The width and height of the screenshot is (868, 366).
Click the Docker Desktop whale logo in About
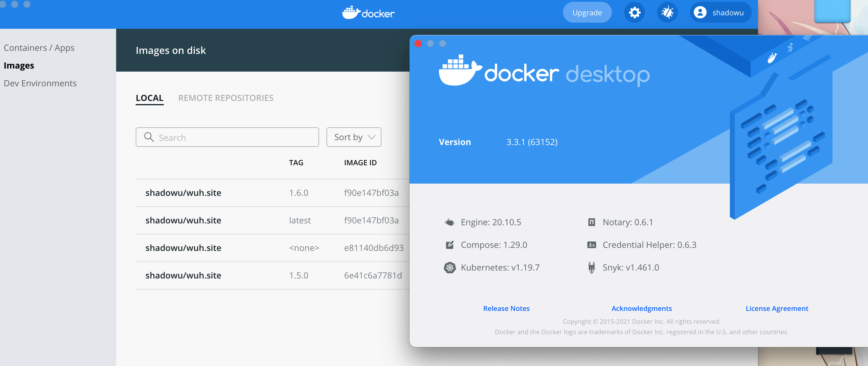point(460,70)
